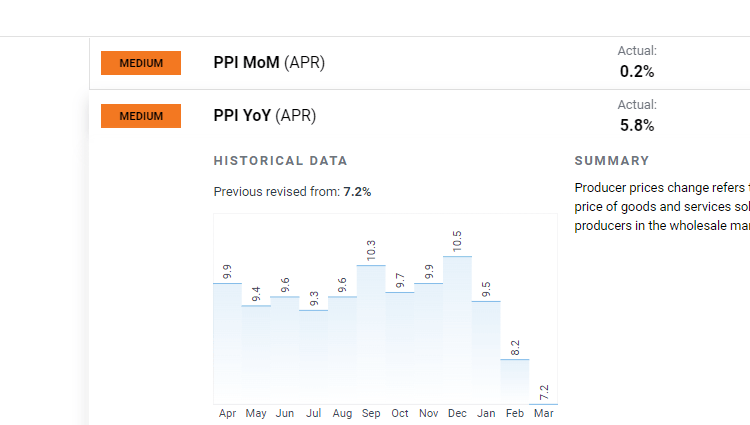Screen dimensions: 750x425
Task: Expand the PPI MoM (APR) row
Action: coord(269,63)
